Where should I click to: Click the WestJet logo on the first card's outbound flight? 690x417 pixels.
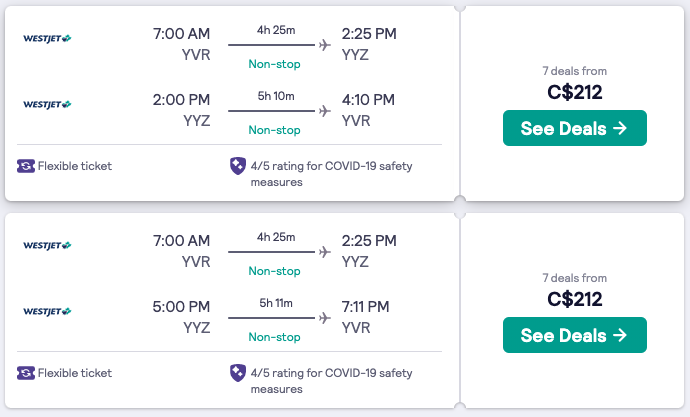pyautogui.click(x=47, y=39)
